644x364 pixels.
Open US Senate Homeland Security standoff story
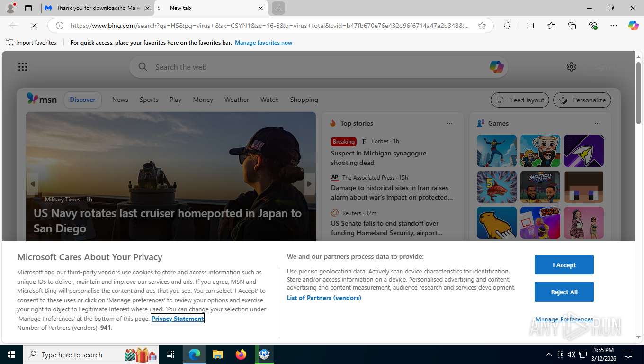(x=387, y=228)
